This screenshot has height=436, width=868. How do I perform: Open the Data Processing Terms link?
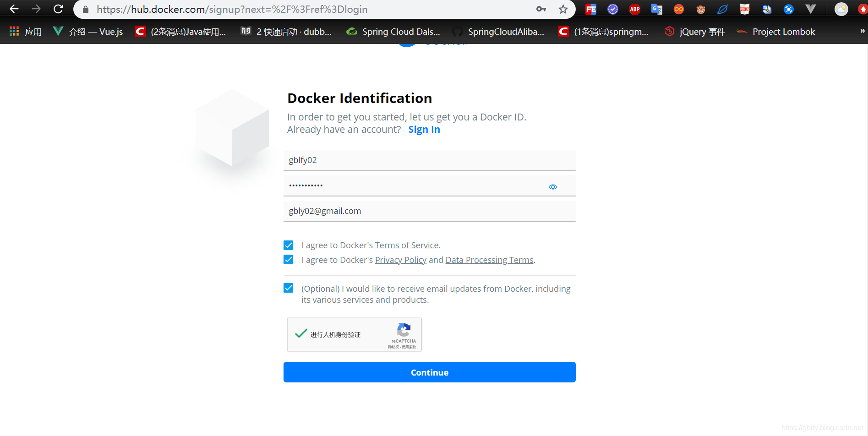click(x=489, y=260)
